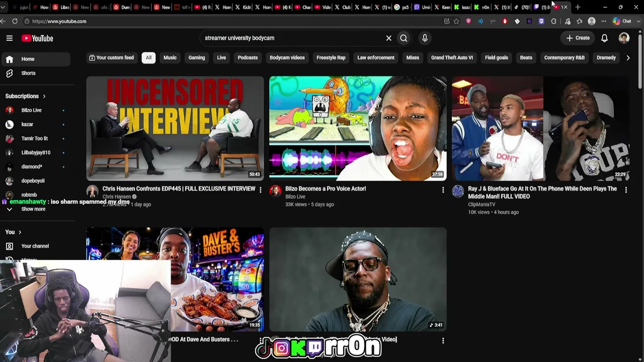Open the YouTube account avatar menu
The width and height of the screenshot is (644, 362).
click(624, 38)
